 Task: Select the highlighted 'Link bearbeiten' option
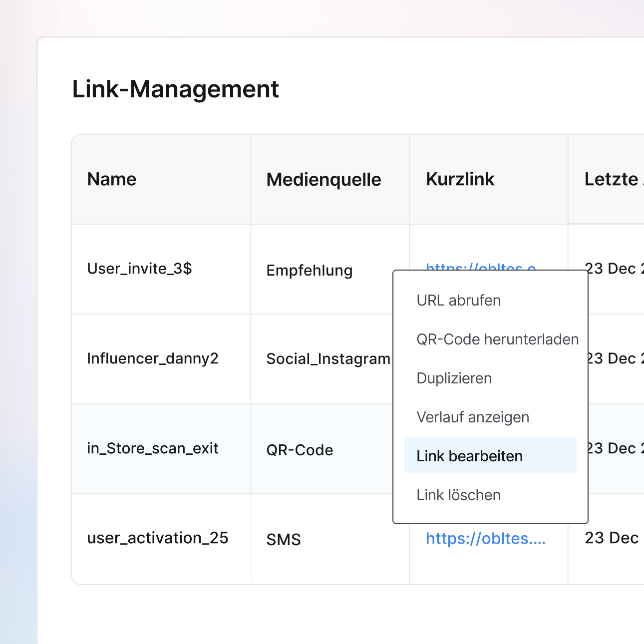(x=469, y=456)
